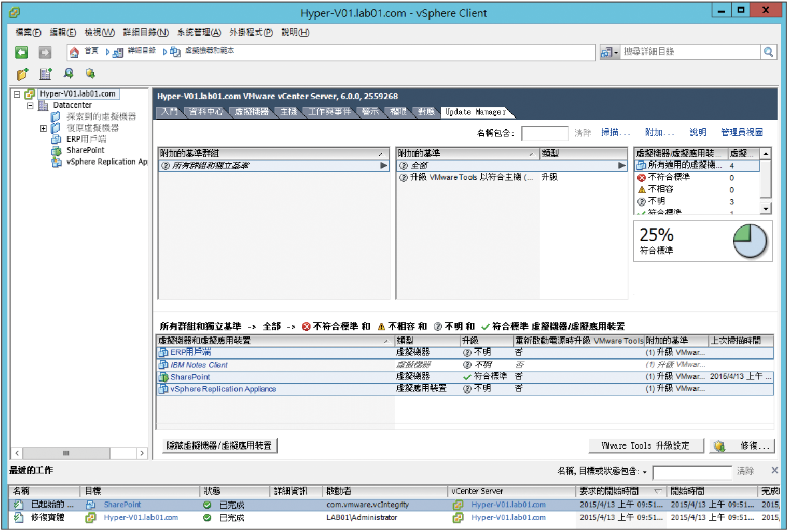This screenshot has width=789, height=532.
Task: Click the 附加... link
Action: pyautogui.click(x=659, y=133)
